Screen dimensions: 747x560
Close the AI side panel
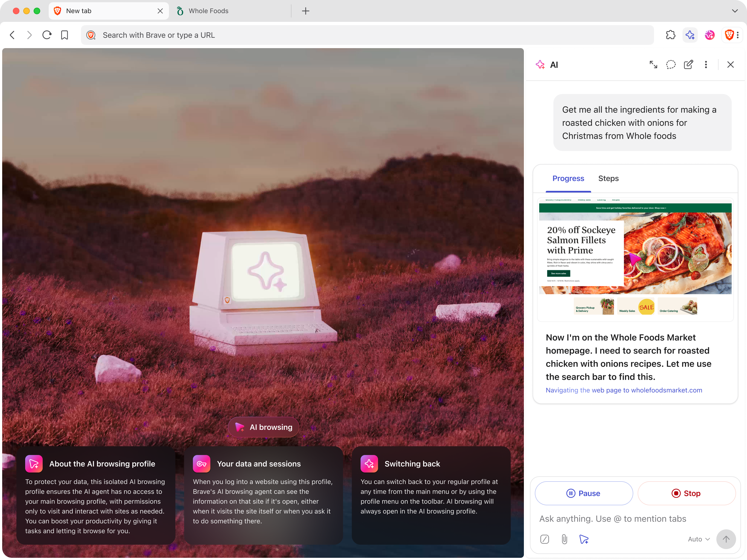coord(730,65)
